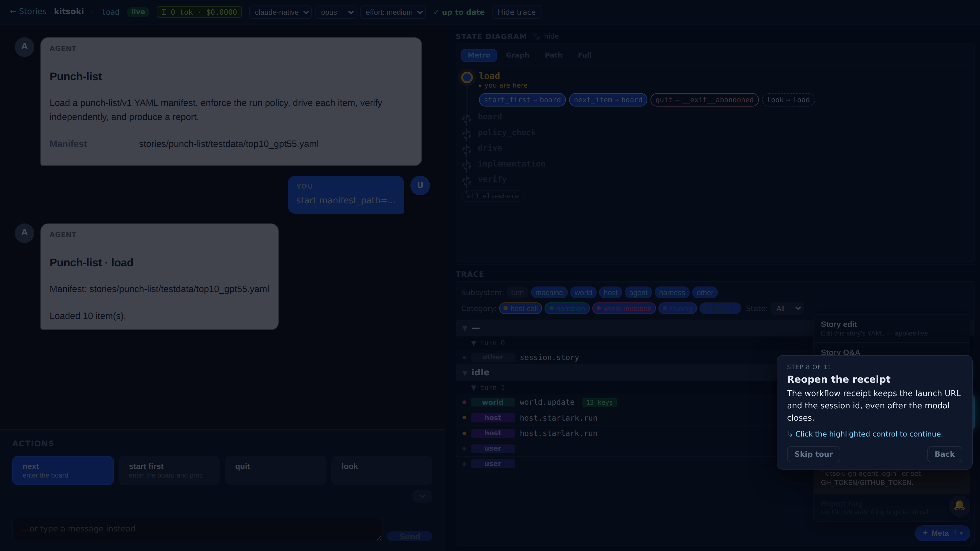Click the next_item → board transition chip
980x551 pixels.
click(608, 100)
